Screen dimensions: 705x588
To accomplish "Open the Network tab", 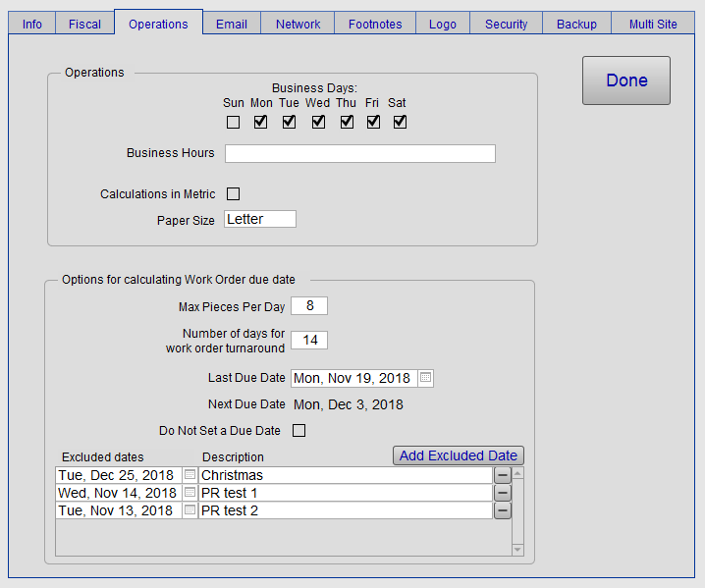I will 298,24.
